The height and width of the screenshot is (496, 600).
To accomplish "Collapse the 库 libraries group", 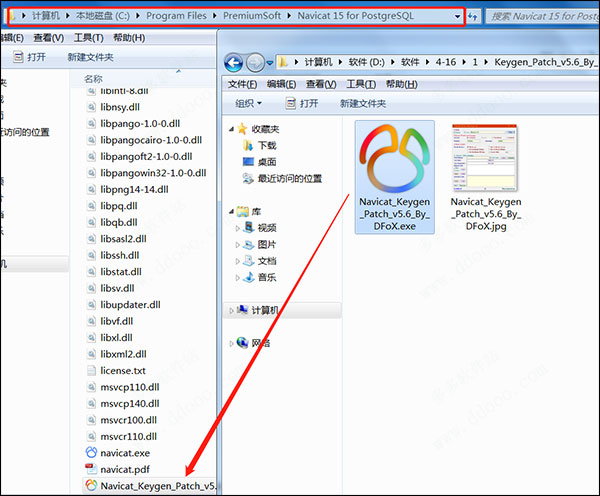I will [232, 211].
